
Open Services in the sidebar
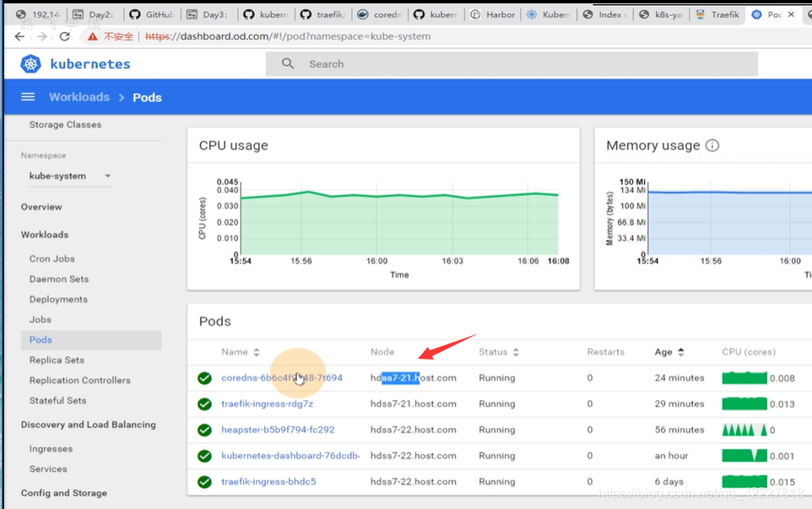[48, 468]
